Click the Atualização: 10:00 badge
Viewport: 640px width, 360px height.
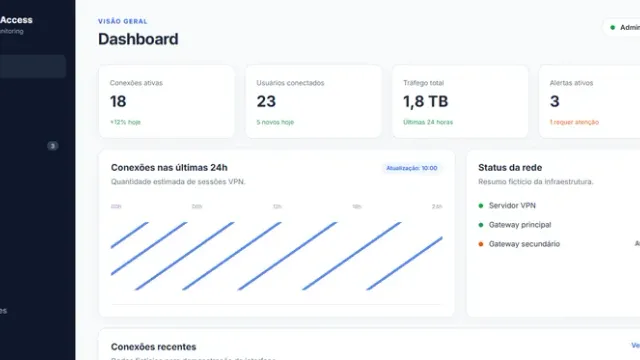pos(411,168)
